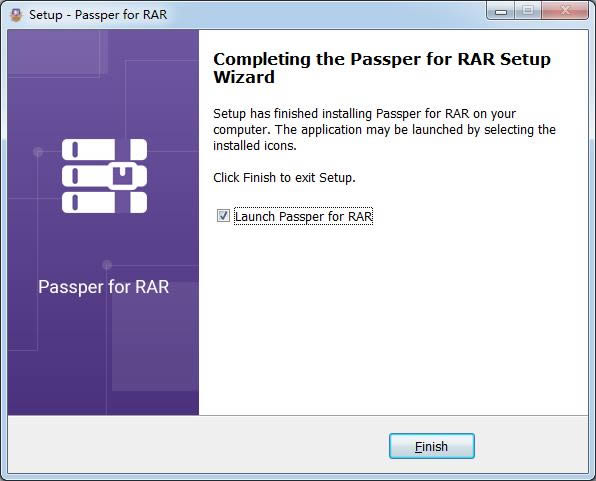
Task: Click the white RAR archive logo
Action: [x=105, y=176]
